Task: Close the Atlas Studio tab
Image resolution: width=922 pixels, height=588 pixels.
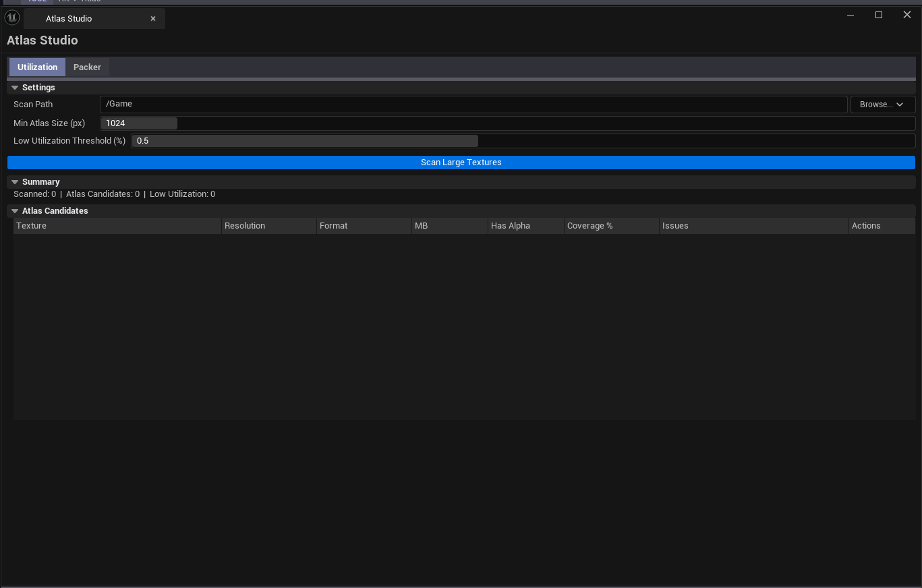Action: pyautogui.click(x=153, y=19)
